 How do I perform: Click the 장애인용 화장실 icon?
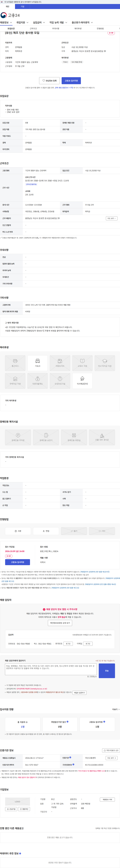click(x=74, y=437)
